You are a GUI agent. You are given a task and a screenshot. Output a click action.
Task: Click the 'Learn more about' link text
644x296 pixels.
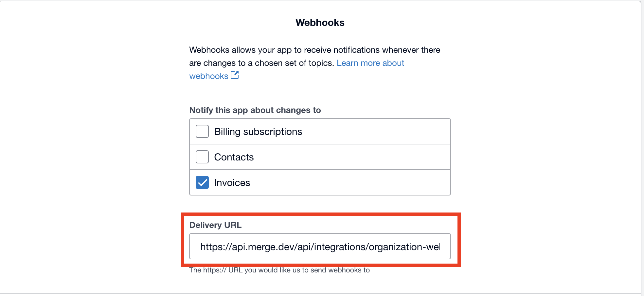point(370,63)
